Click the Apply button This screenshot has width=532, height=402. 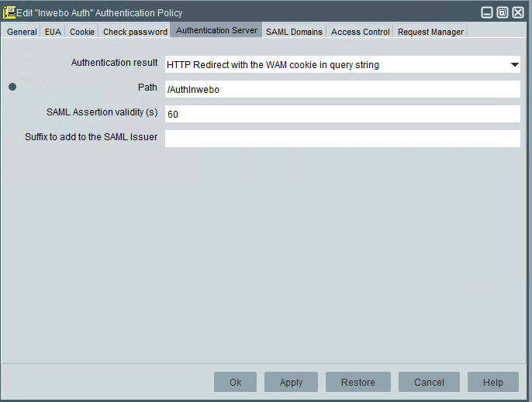pos(291,382)
